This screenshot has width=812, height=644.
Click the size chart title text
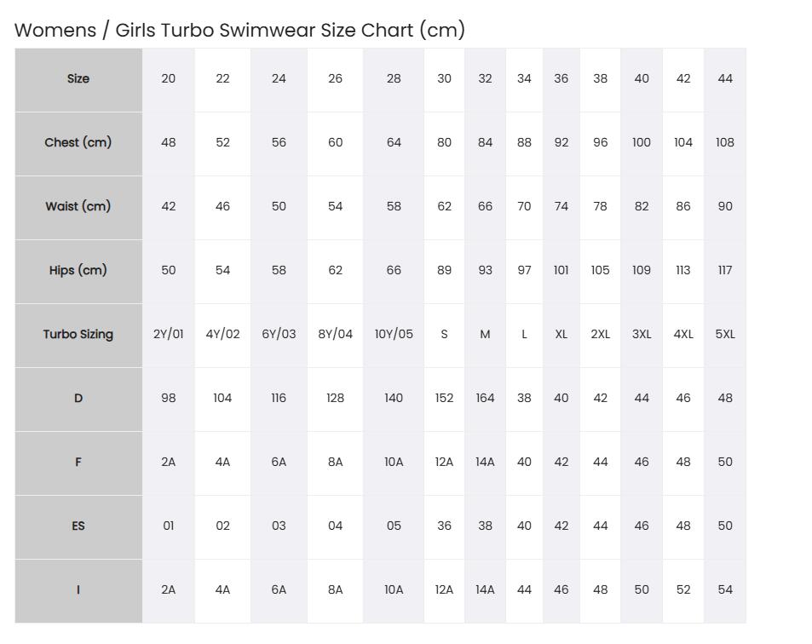pos(239,30)
